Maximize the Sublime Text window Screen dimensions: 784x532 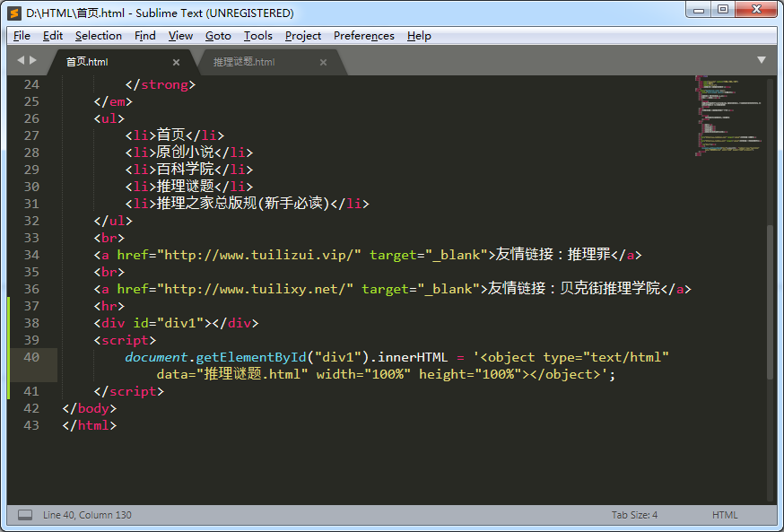[722, 10]
